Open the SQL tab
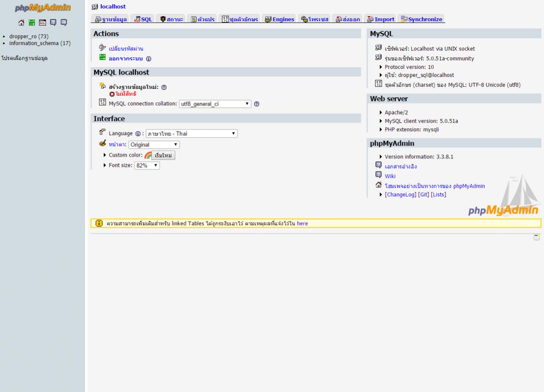The height and width of the screenshot is (392, 544). coord(143,19)
